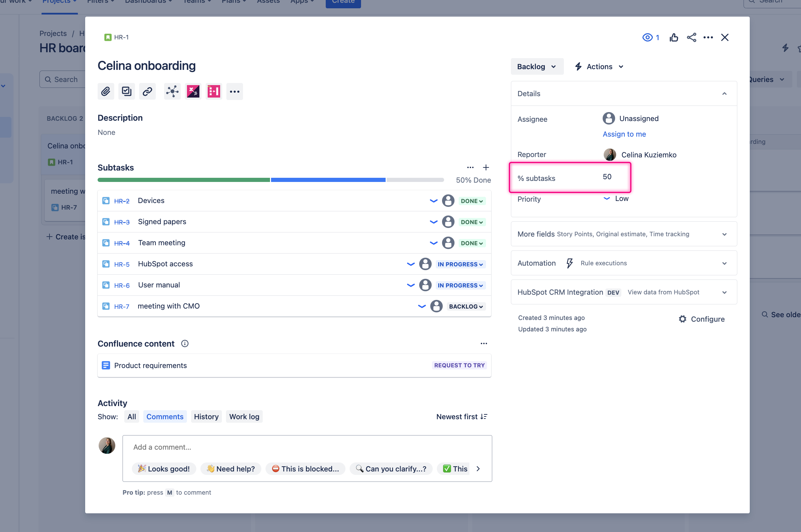Open the more options ellipsis icon
The image size is (801, 532).
[x=708, y=37]
